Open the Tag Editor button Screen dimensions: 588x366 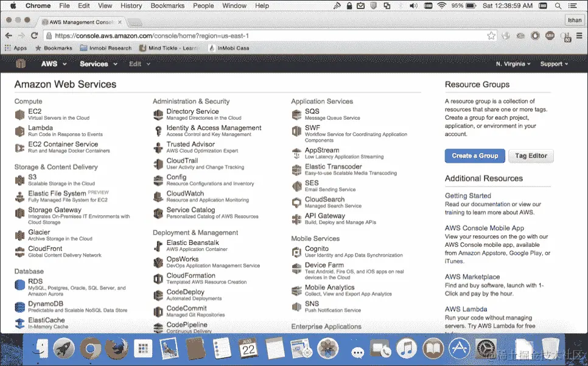click(531, 156)
